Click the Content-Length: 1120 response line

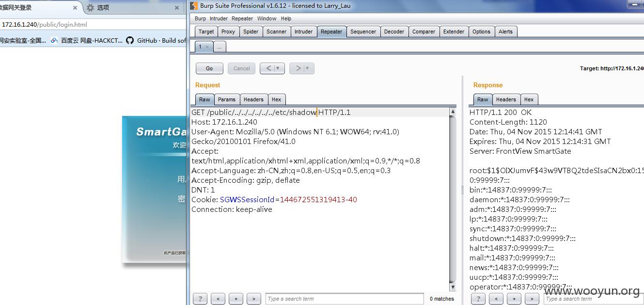pyautogui.click(x=508, y=122)
